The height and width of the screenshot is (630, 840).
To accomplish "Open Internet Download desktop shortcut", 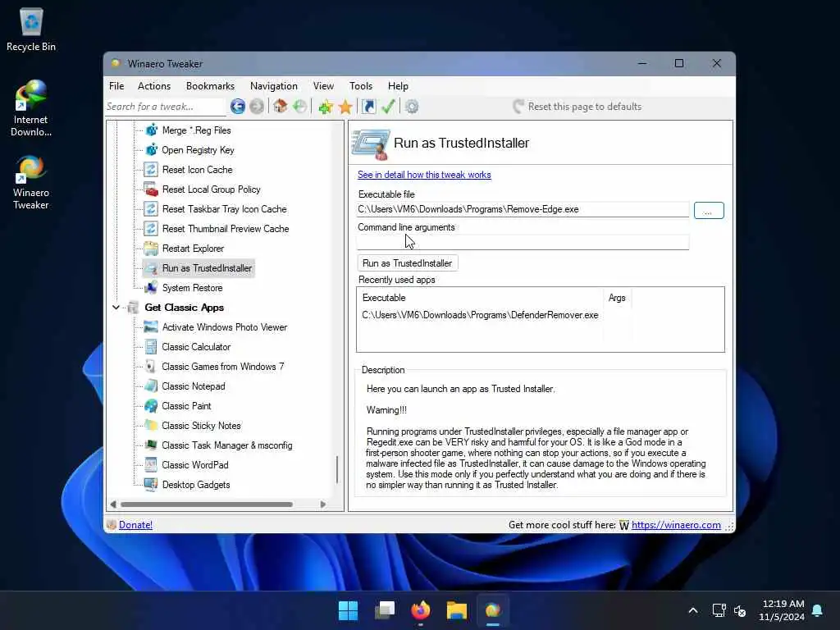I will (x=31, y=107).
